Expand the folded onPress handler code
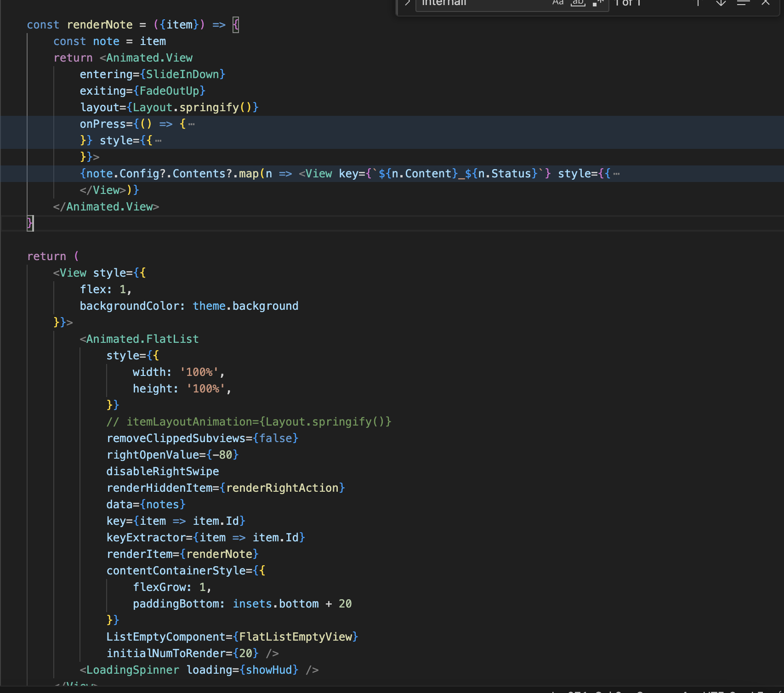 (x=192, y=124)
